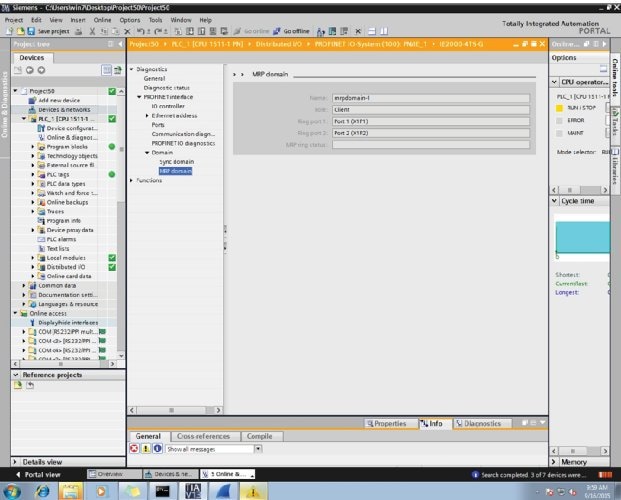Select PROFINET IO diagnostics entry

point(183,143)
